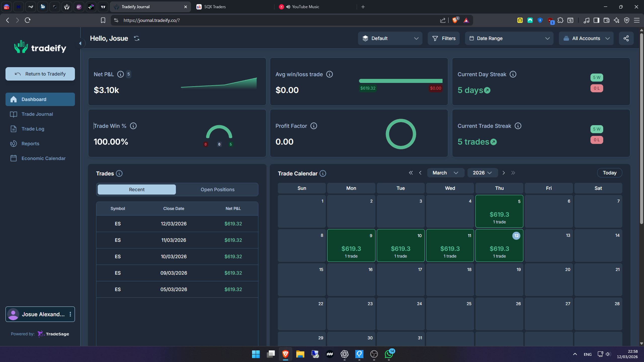
Task: Go to next month in calendar
Action: (x=503, y=173)
